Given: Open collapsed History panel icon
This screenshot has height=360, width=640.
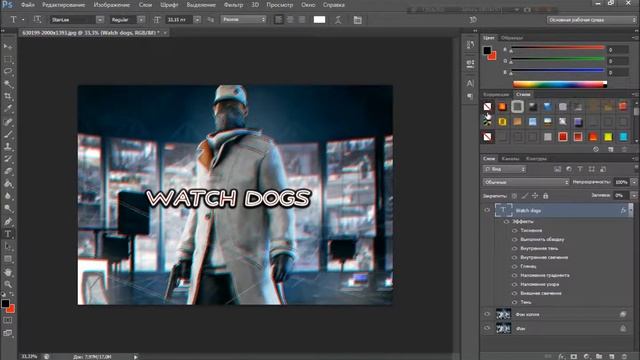Looking at the screenshot, I should pos(470,44).
